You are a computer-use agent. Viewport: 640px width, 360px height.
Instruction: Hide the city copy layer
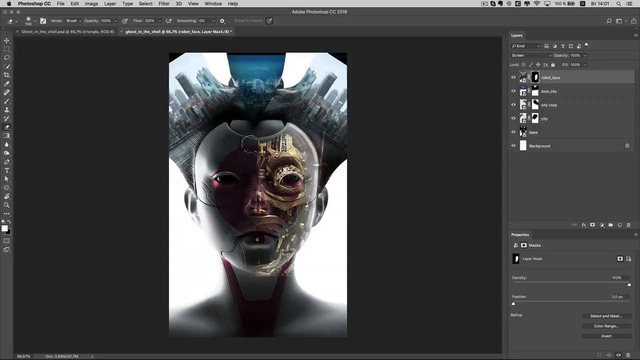pos(513,105)
